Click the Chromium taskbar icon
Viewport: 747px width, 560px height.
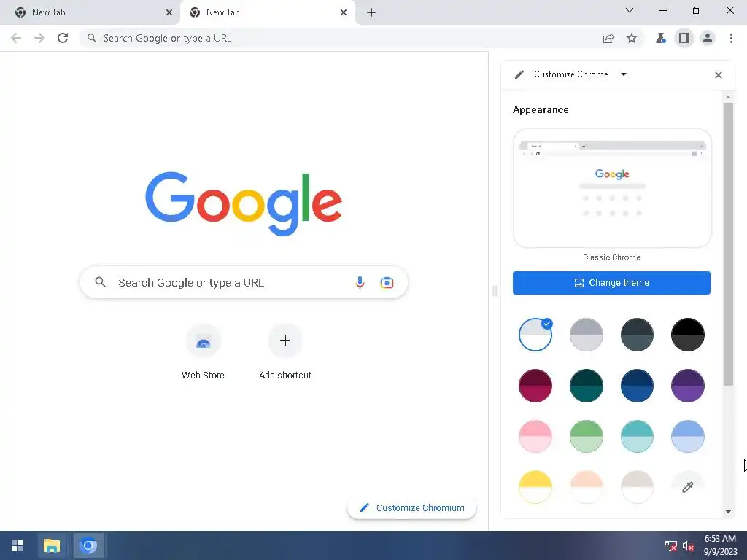(88, 545)
